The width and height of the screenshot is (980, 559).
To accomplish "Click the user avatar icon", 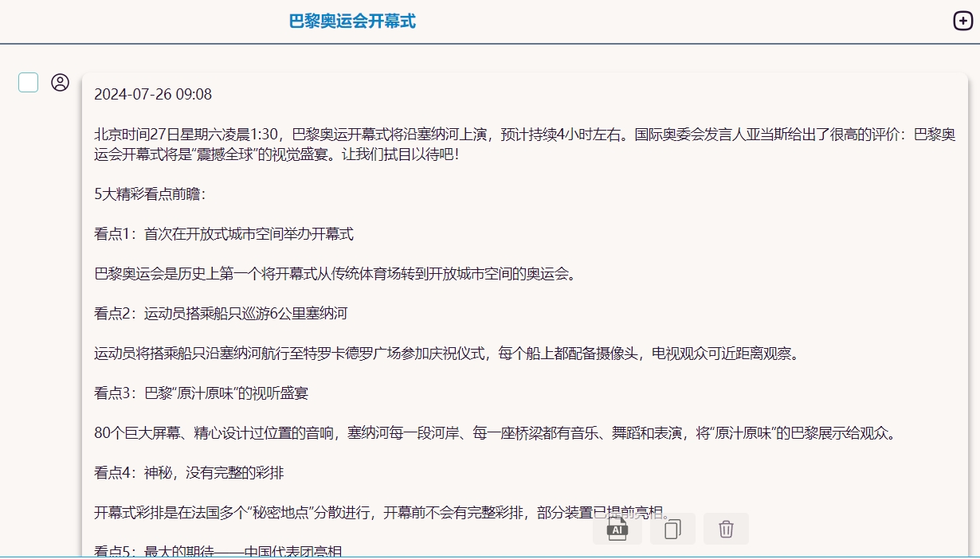I will [61, 82].
